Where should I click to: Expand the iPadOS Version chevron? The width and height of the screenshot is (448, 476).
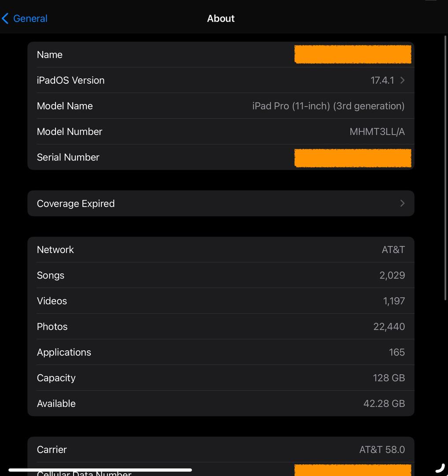pos(402,80)
